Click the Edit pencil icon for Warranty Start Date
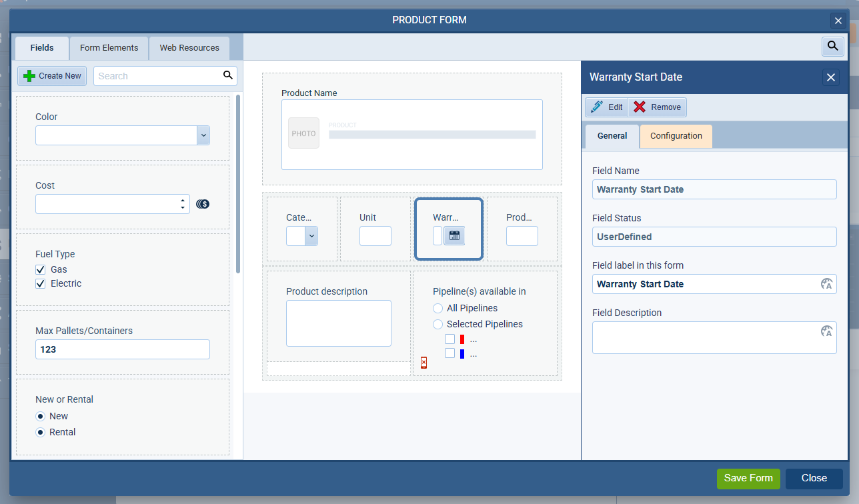 (x=598, y=107)
